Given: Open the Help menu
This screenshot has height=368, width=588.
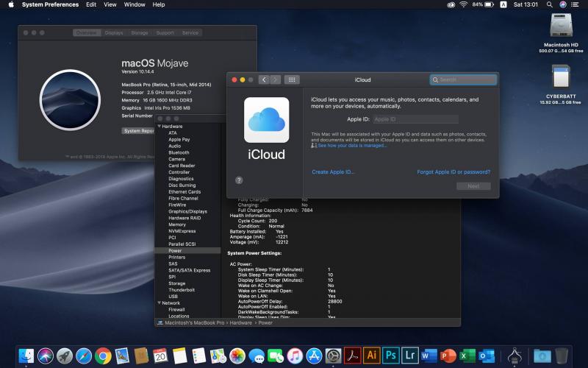Looking at the screenshot, I should tap(159, 4).
